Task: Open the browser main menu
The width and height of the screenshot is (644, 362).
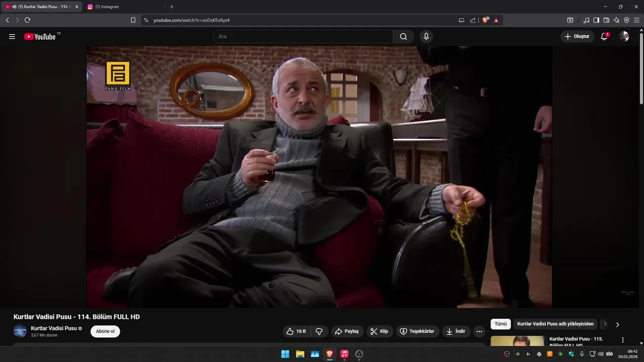Action: click(636, 20)
